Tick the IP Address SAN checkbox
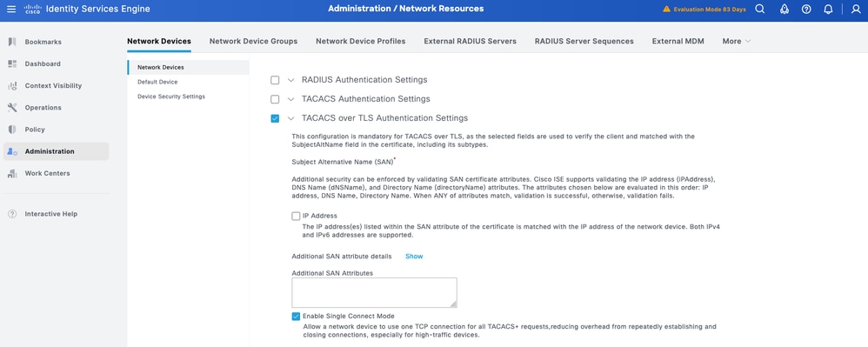The height and width of the screenshot is (347, 868). pos(297,216)
